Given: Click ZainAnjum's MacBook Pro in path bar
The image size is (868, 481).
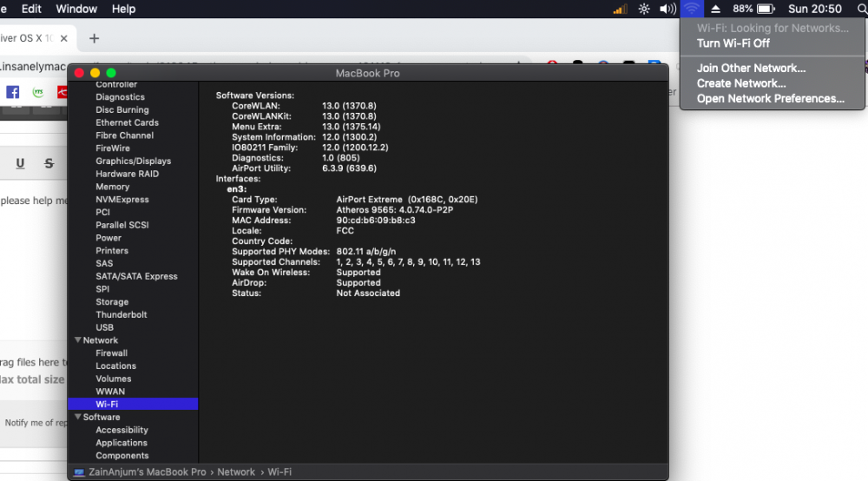Looking at the screenshot, I should tap(148, 472).
